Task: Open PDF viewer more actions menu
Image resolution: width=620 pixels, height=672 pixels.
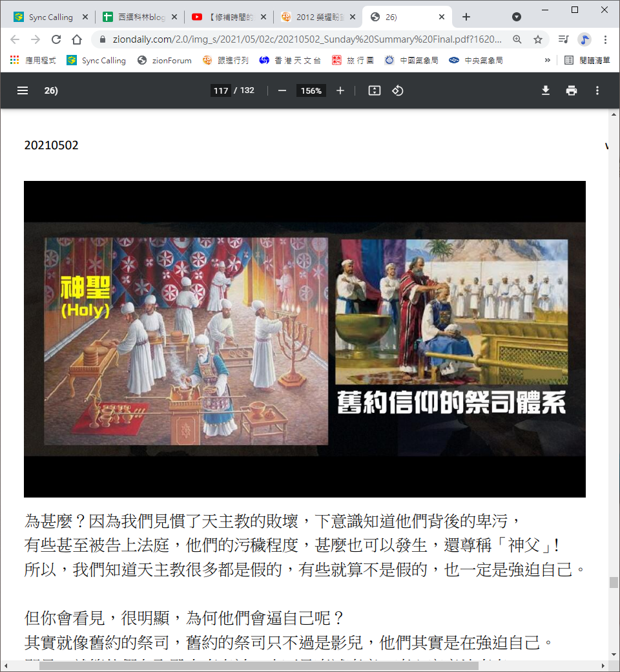Action: [597, 90]
